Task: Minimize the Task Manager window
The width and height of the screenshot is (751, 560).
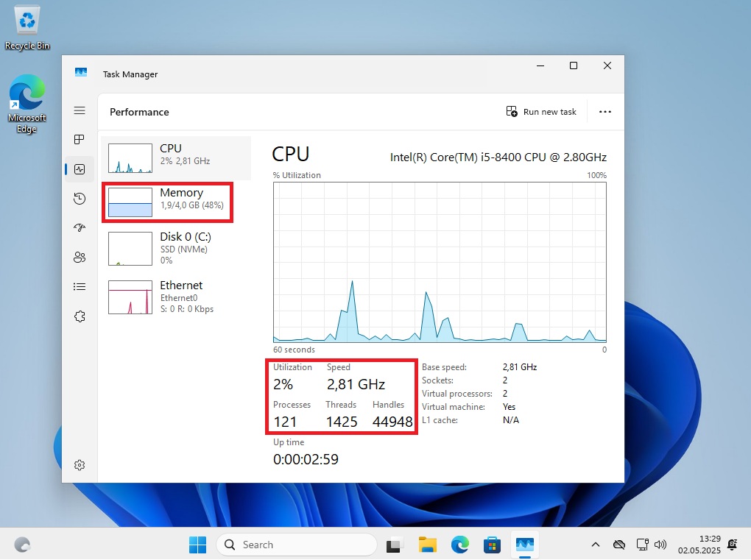Action: pyautogui.click(x=540, y=65)
